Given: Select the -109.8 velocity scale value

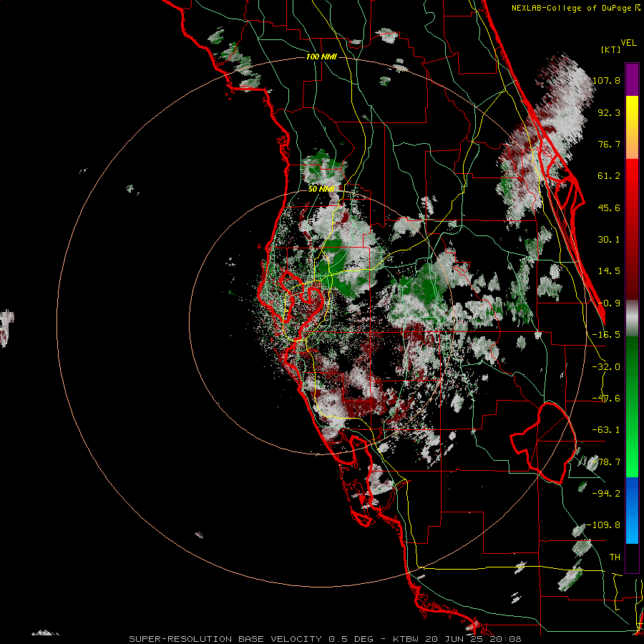Looking at the screenshot, I should [x=604, y=525].
